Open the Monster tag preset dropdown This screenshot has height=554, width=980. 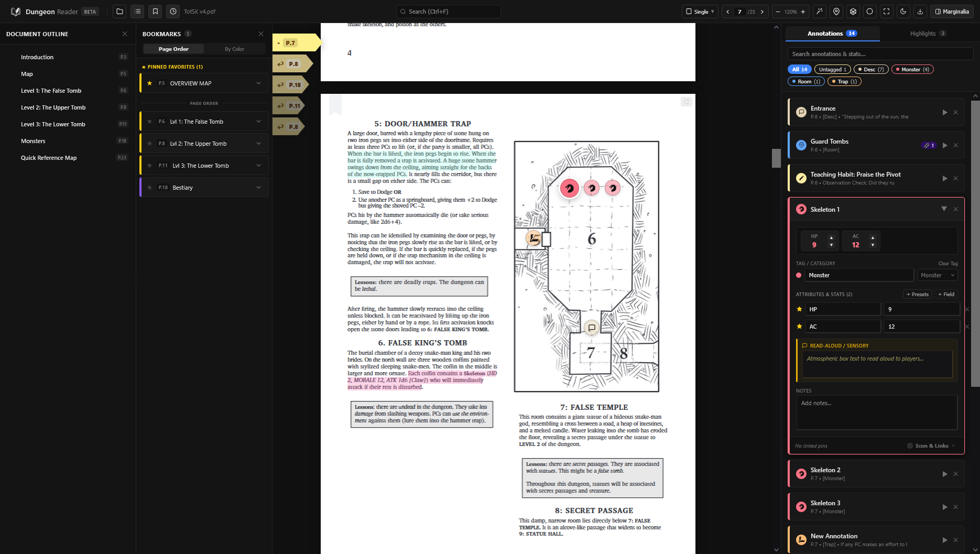(x=937, y=275)
